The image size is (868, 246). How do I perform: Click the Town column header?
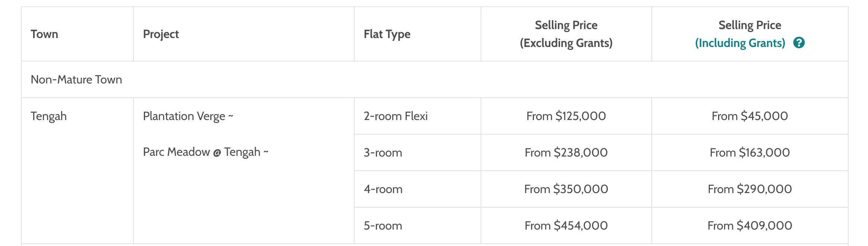click(44, 34)
